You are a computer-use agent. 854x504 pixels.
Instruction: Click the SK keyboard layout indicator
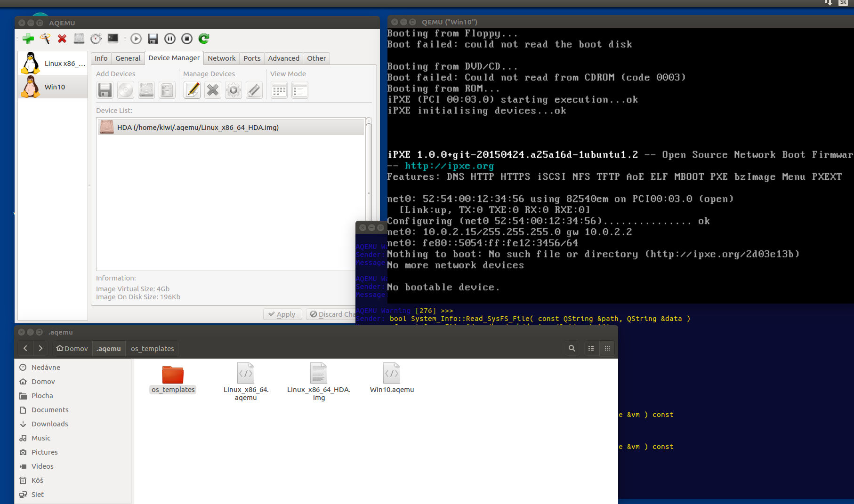[843, 3]
